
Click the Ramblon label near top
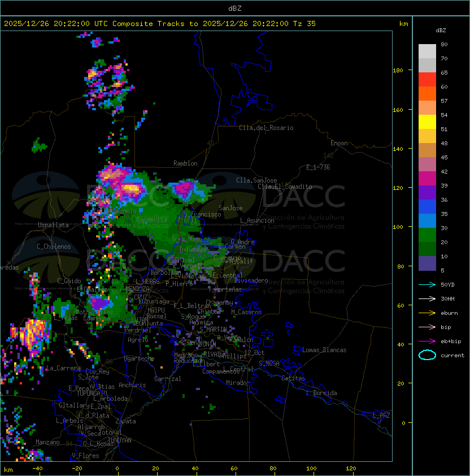tap(185, 163)
